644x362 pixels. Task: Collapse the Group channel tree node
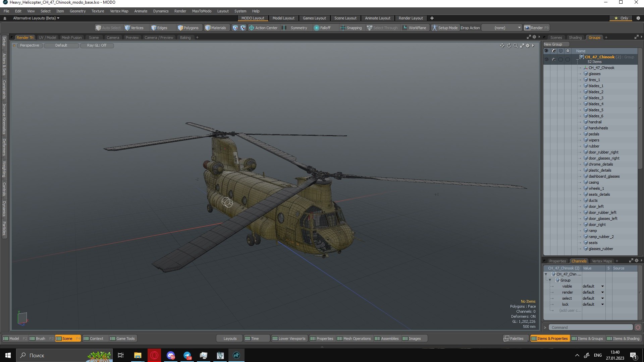[550, 280]
